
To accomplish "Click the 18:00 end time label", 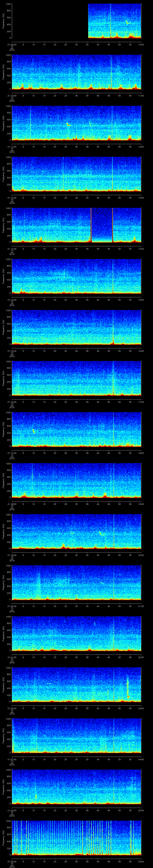I will tap(141, 453).
